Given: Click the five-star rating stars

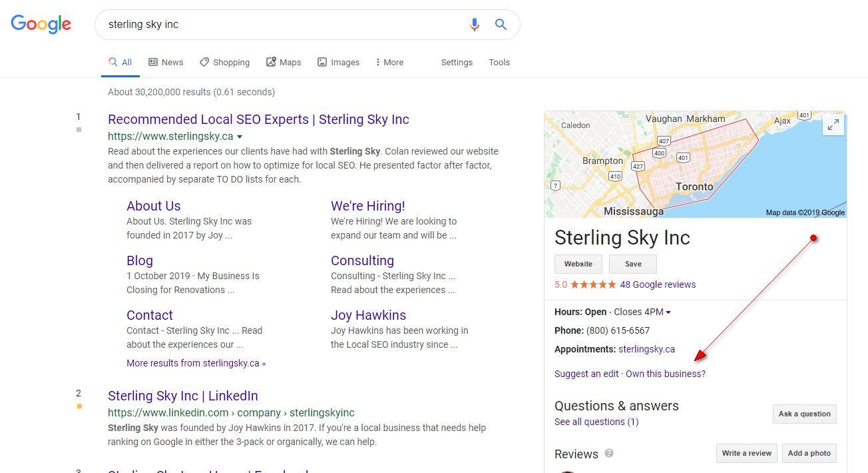Looking at the screenshot, I should pyautogui.click(x=593, y=284).
